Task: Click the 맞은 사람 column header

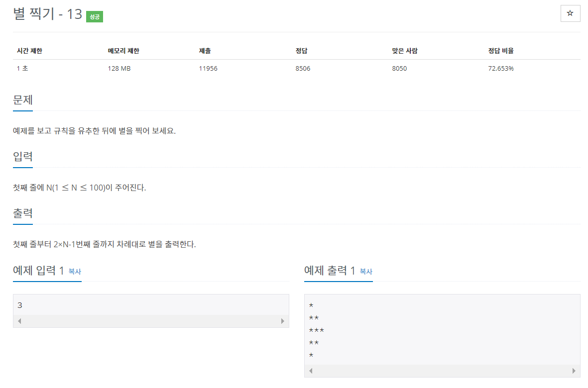Action: 405,51
